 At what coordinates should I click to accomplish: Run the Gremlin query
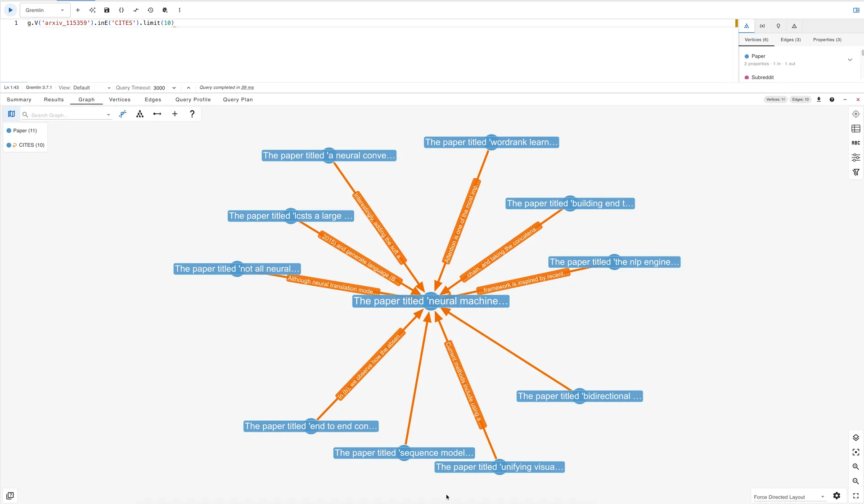(10, 10)
